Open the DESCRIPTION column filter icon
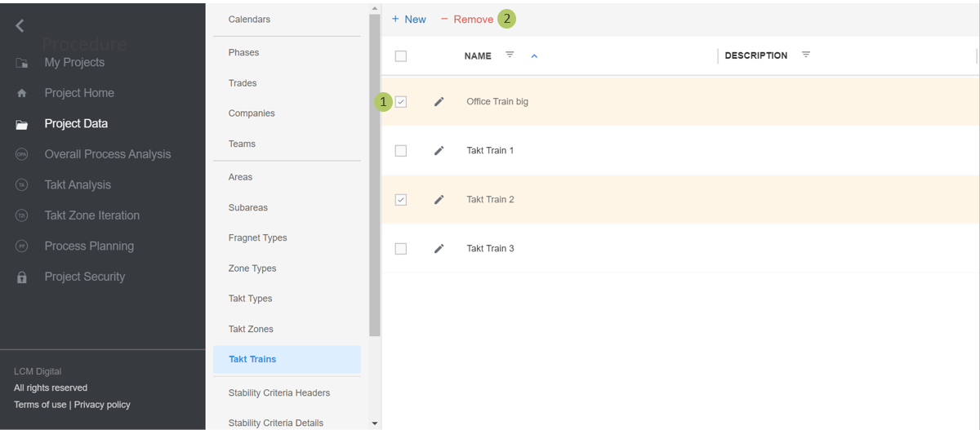The height and width of the screenshot is (430, 980). point(806,55)
